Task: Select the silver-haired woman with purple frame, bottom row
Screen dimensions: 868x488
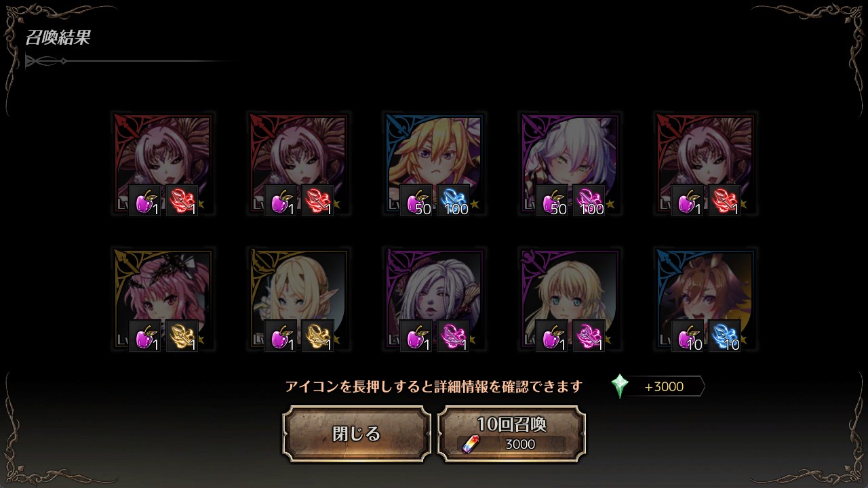Action: pos(434,300)
